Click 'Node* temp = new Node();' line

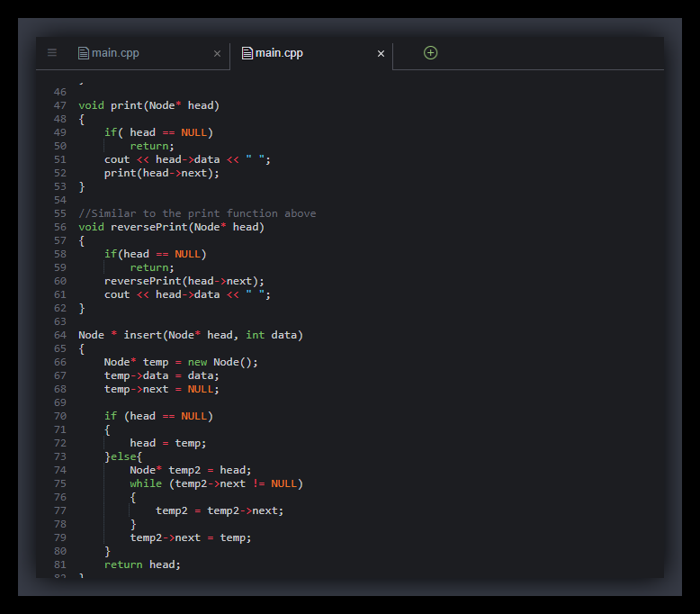pyautogui.click(x=181, y=362)
